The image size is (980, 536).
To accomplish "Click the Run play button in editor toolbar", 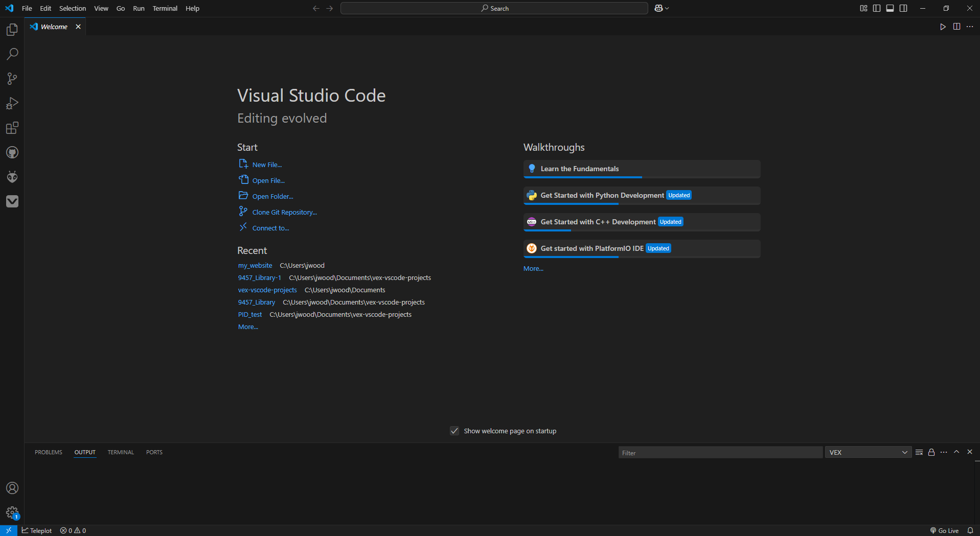I will tap(943, 27).
